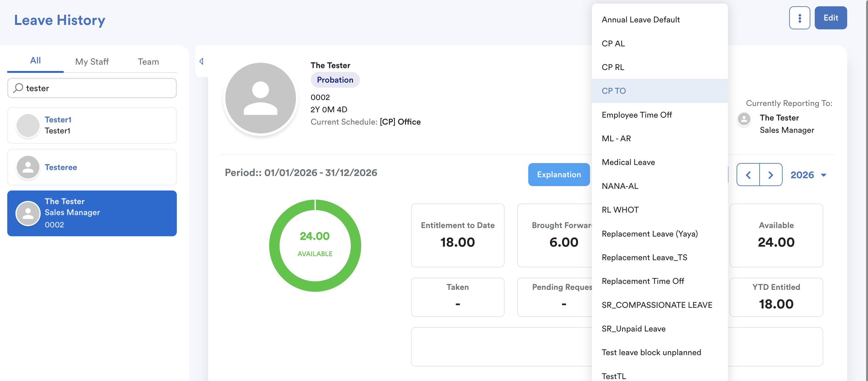This screenshot has height=381, width=868.
Task: Click The Tester's large profile avatar
Action: [x=260, y=98]
